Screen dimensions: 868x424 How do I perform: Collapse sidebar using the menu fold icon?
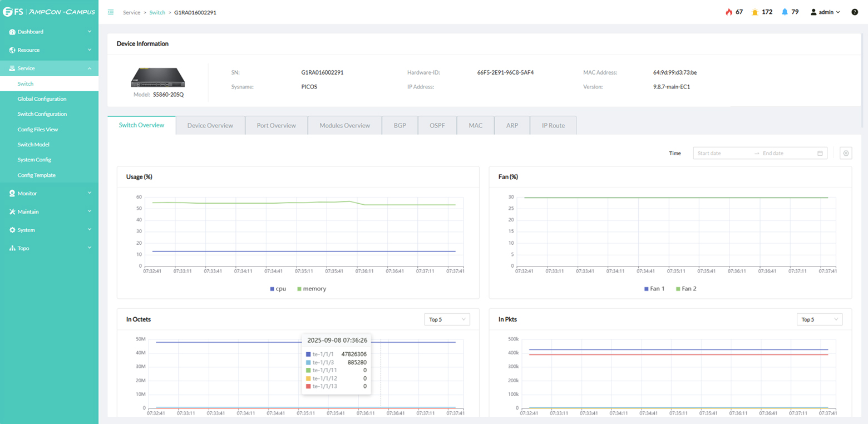[111, 12]
